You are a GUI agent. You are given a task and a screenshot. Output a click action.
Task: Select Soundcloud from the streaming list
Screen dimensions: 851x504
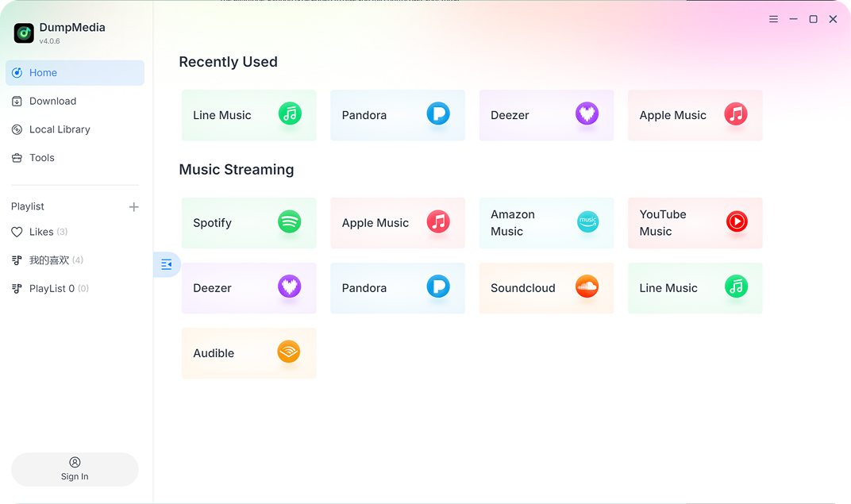[x=546, y=288]
